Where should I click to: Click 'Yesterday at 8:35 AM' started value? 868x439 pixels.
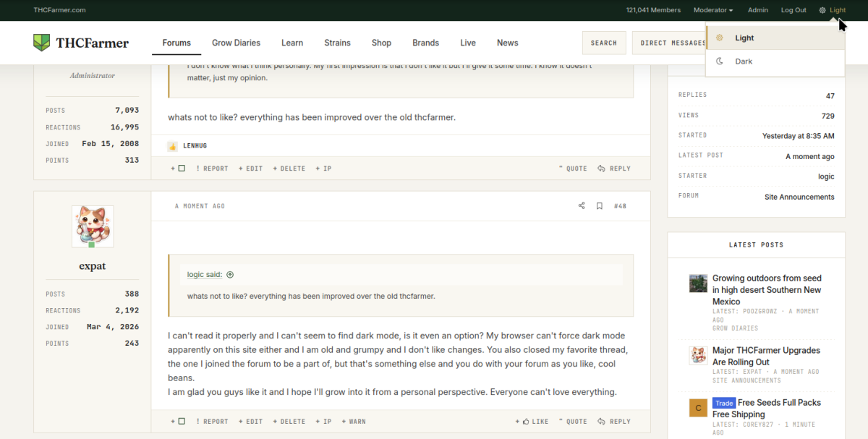(798, 136)
